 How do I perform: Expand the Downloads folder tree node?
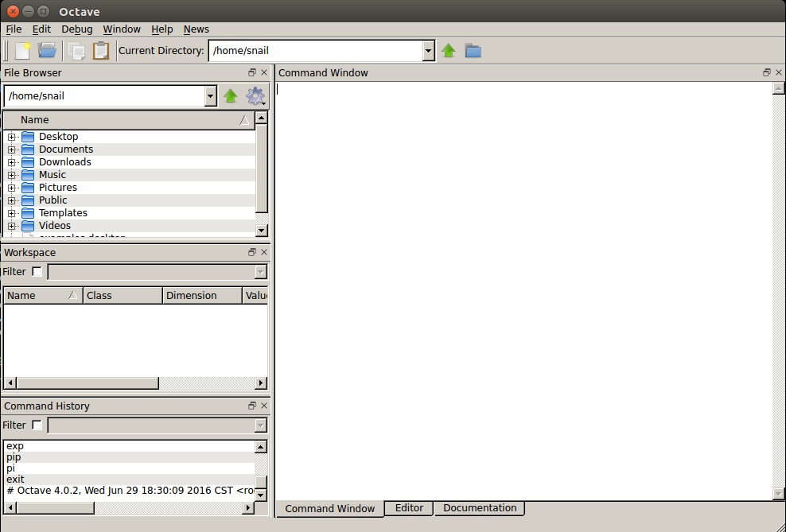pos(11,162)
